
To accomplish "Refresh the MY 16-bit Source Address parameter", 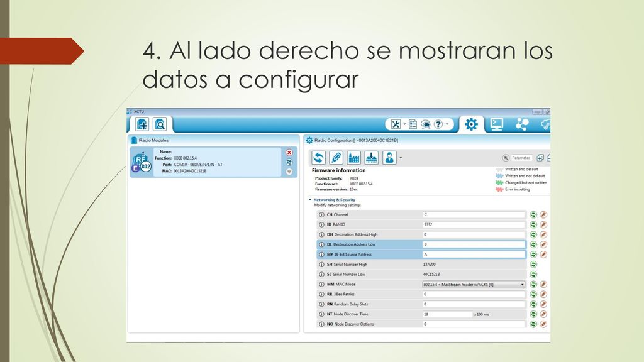I will tap(533, 255).
